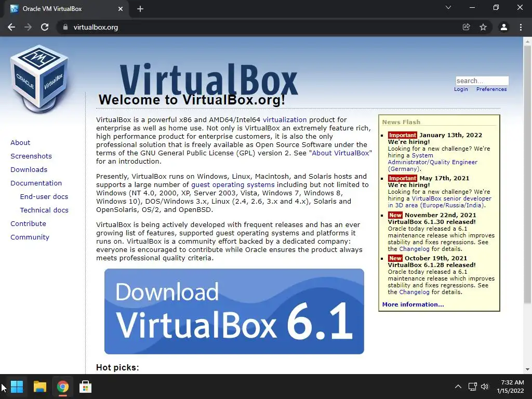Click the page vertical scrollbar thumb
The image size is (532, 399).
tap(527, 174)
